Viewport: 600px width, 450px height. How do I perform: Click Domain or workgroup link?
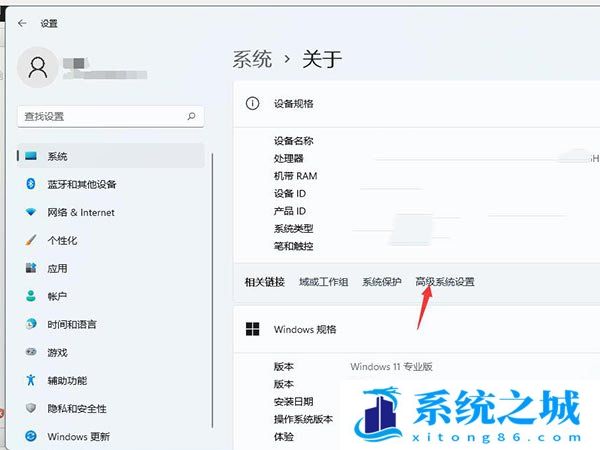(323, 282)
